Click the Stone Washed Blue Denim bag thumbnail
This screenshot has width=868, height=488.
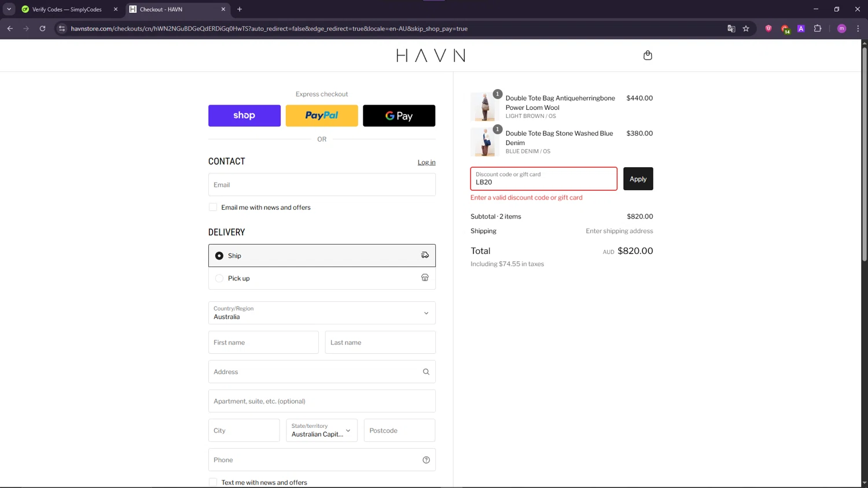coord(485,142)
